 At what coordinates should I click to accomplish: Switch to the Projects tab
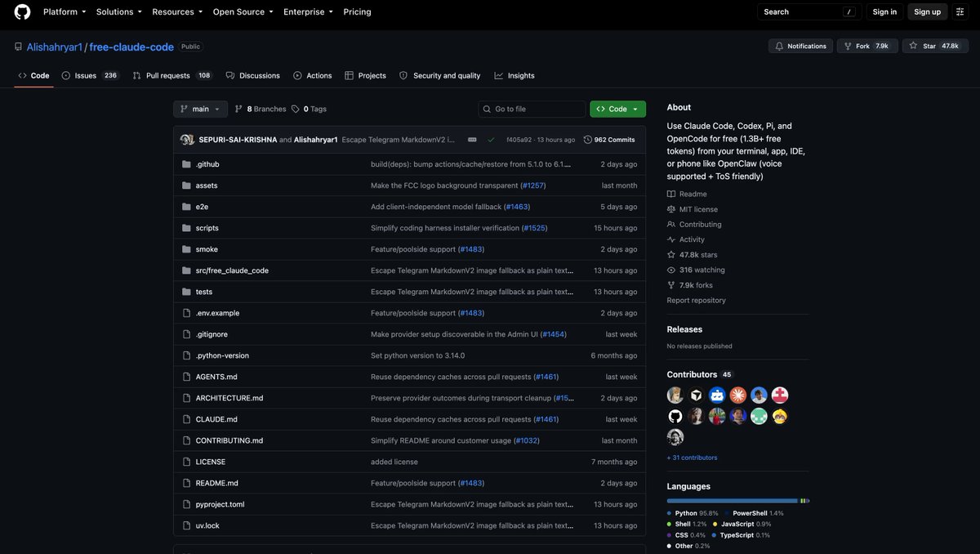(365, 75)
